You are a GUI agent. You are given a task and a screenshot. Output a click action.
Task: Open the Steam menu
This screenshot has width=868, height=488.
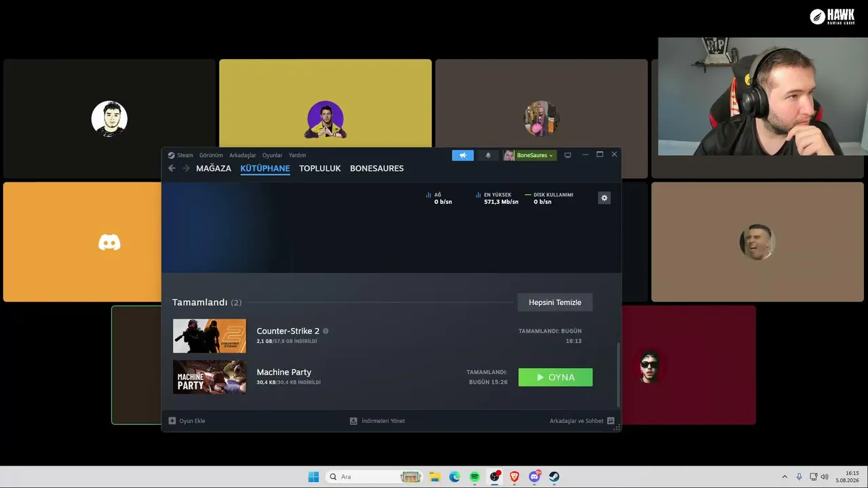point(185,155)
